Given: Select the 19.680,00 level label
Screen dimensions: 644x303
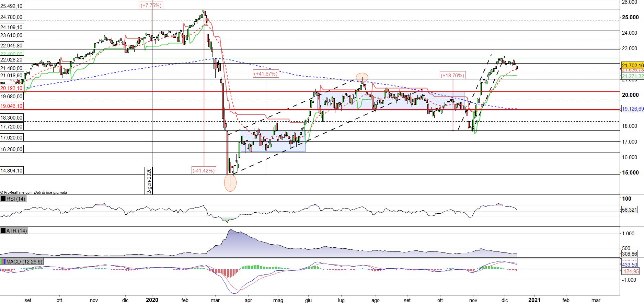Looking at the screenshot, I should (x=11, y=97).
